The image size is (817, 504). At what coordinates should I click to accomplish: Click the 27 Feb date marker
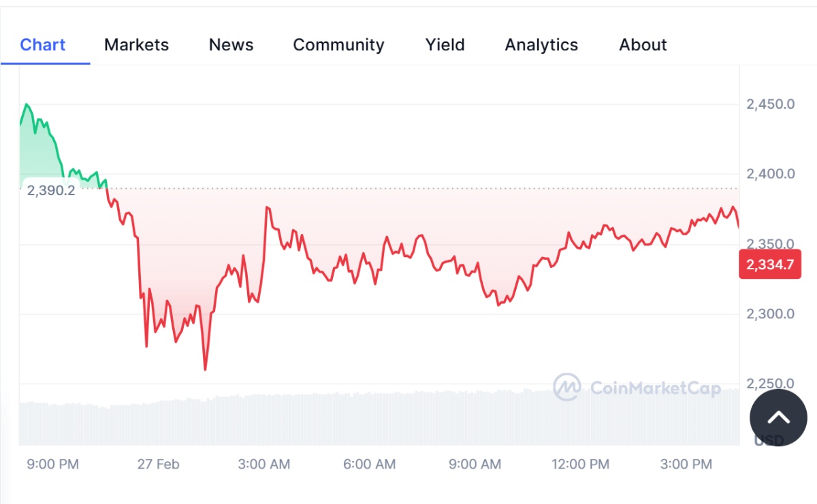(x=158, y=465)
